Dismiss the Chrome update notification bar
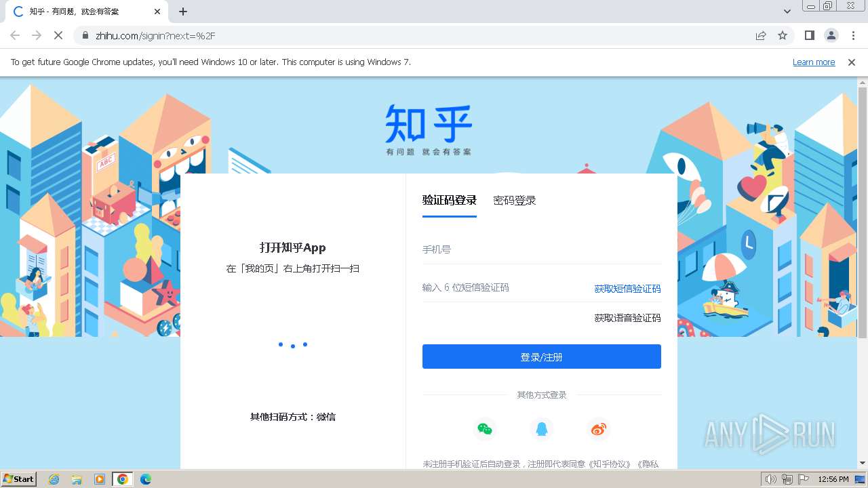Image resolution: width=868 pixels, height=488 pixels. point(852,62)
